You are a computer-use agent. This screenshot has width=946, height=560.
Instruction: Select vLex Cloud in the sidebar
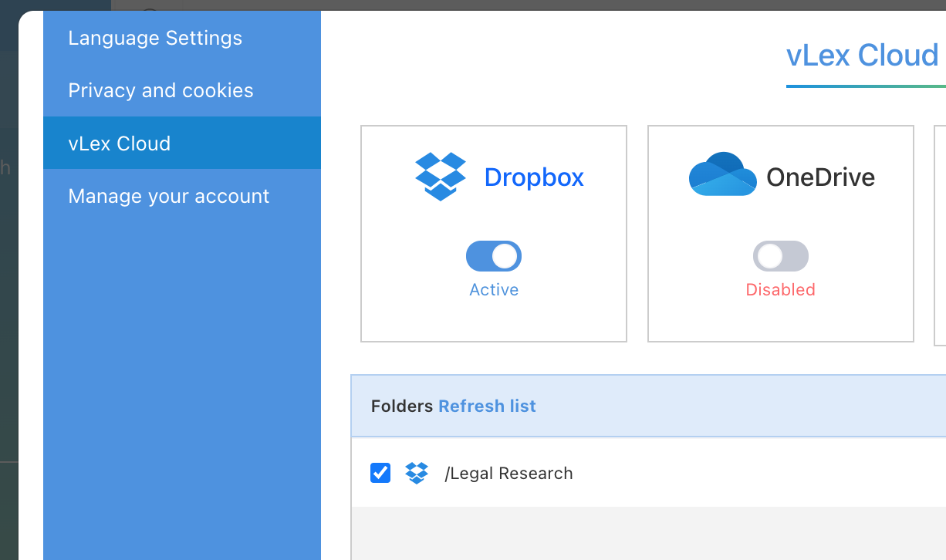click(182, 143)
